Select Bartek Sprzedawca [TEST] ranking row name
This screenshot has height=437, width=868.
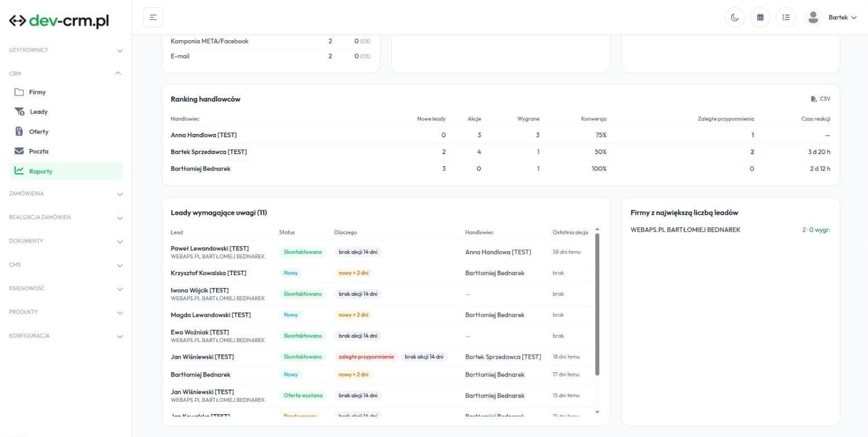click(209, 152)
